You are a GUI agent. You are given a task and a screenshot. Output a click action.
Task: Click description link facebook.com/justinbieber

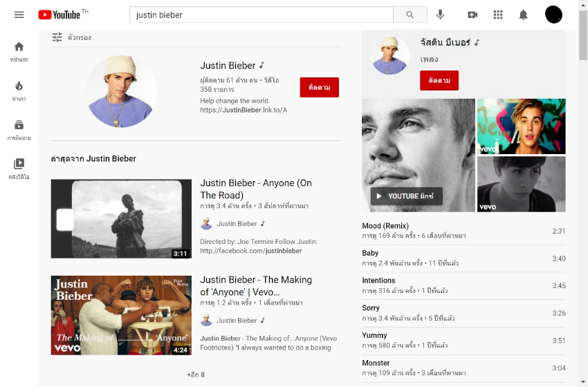(250, 251)
